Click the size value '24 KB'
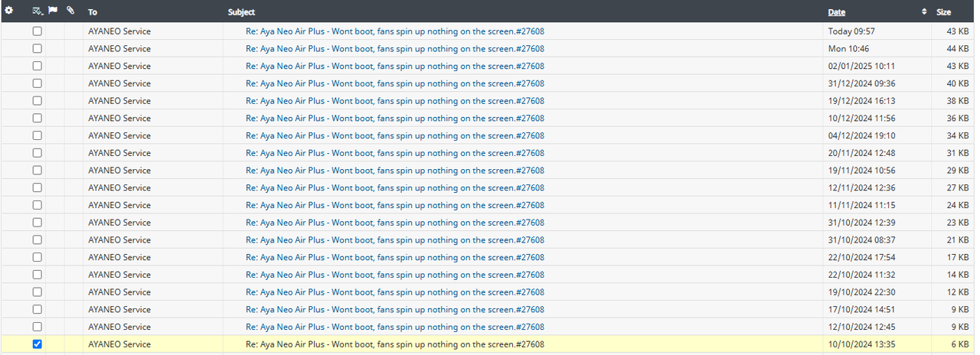This screenshot has width=980, height=355. pos(958,205)
